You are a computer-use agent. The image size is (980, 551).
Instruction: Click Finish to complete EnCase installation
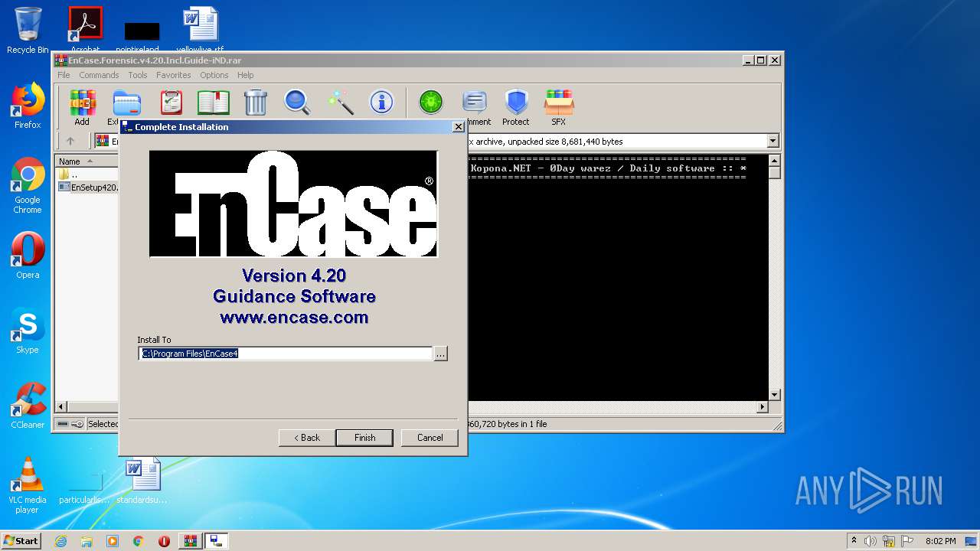pyautogui.click(x=364, y=438)
